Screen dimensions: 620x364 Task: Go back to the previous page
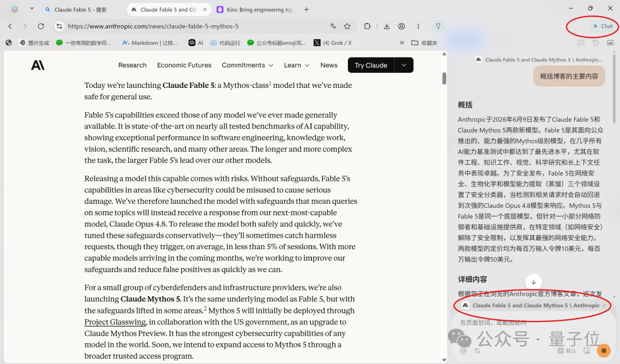click(x=10, y=26)
